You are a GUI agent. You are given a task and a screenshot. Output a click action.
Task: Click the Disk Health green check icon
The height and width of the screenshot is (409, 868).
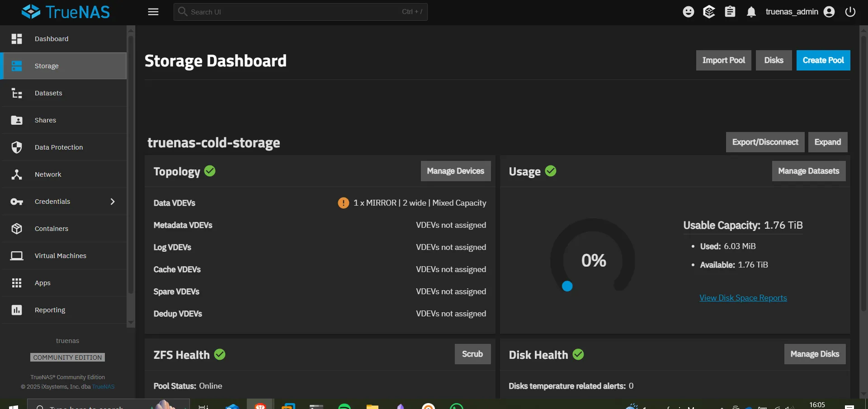[578, 354]
